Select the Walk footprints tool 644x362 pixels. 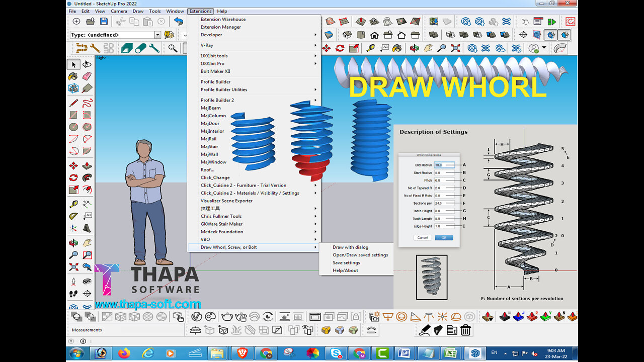point(73,294)
